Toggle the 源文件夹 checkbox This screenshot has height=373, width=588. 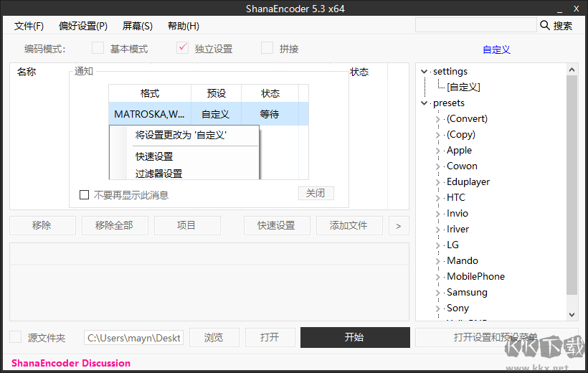pyautogui.click(x=15, y=336)
